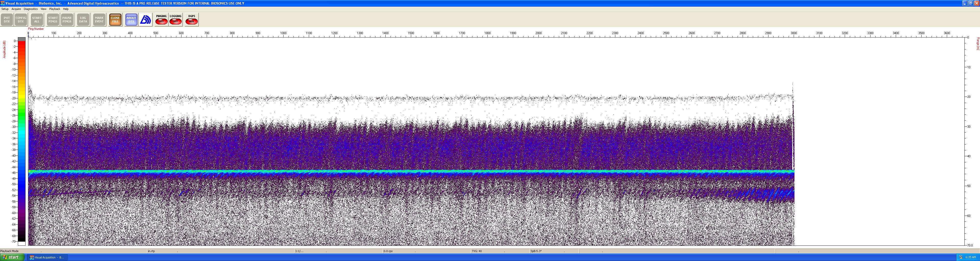Click the INIT DTX toolbar button
Screen dimensions: 980x261
[7, 20]
